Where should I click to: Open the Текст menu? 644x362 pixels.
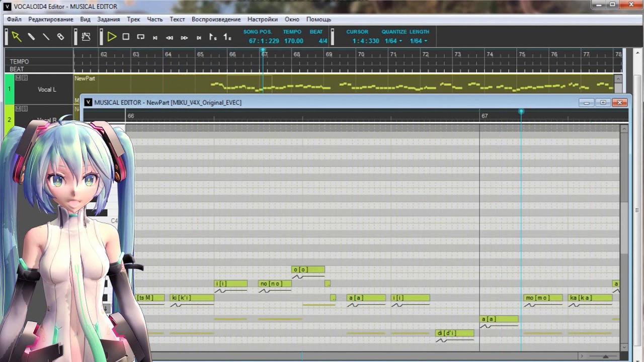point(177,20)
